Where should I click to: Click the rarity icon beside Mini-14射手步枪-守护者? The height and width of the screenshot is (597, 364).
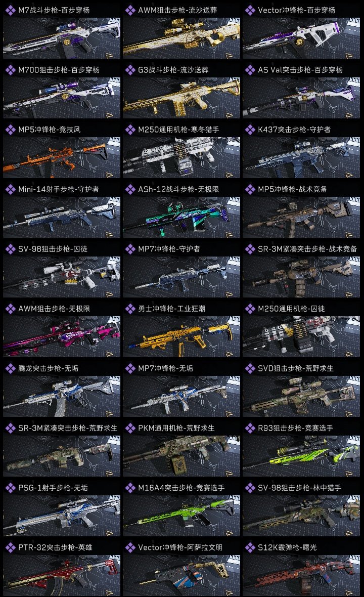pos(10,190)
